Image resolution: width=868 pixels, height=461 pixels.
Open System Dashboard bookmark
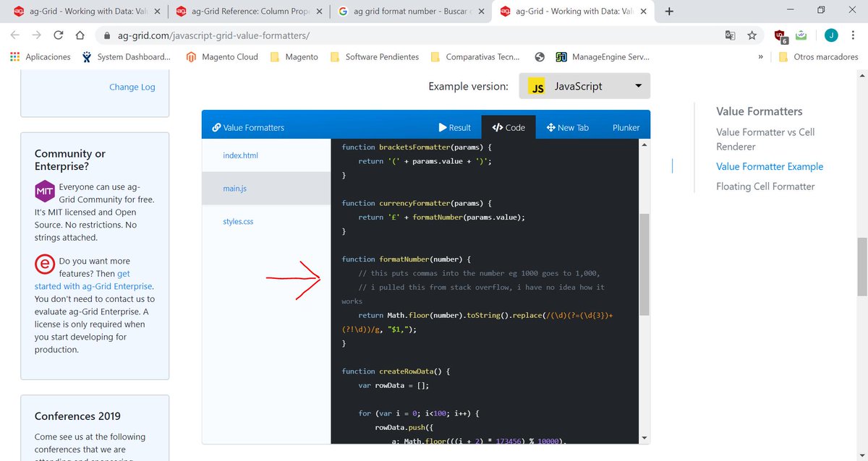pyautogui.click(x=126, y=56)
